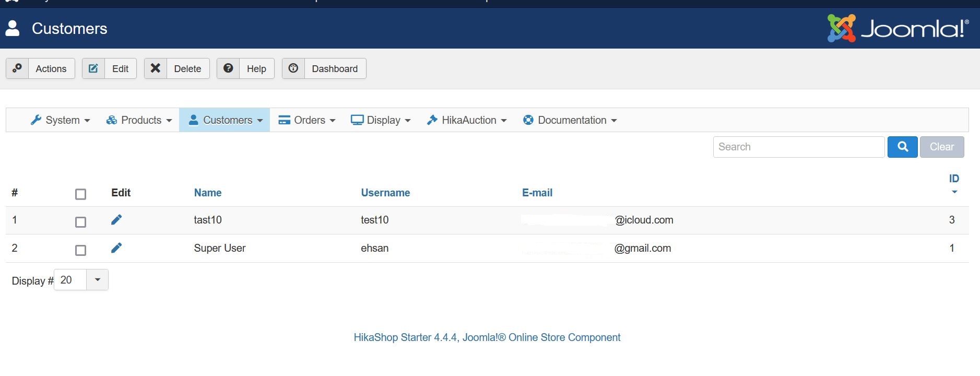The height and width of the screenshot is (376, 980).
Task: Click the Actions gears icon
Action: click(x=17, y=68)
